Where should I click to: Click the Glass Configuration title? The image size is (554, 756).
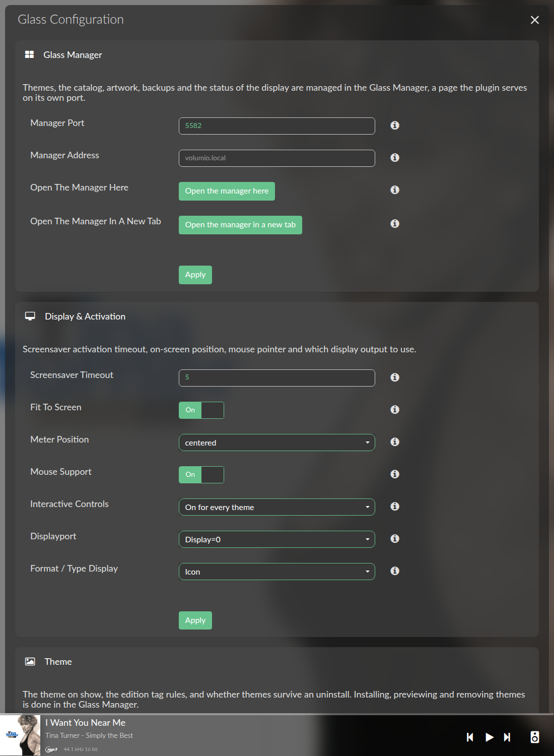click(71, 19)
